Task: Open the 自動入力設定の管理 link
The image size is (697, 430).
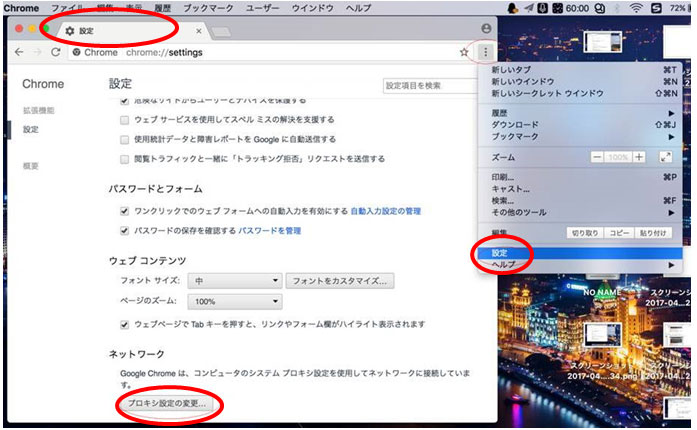Action: point(385,211)
